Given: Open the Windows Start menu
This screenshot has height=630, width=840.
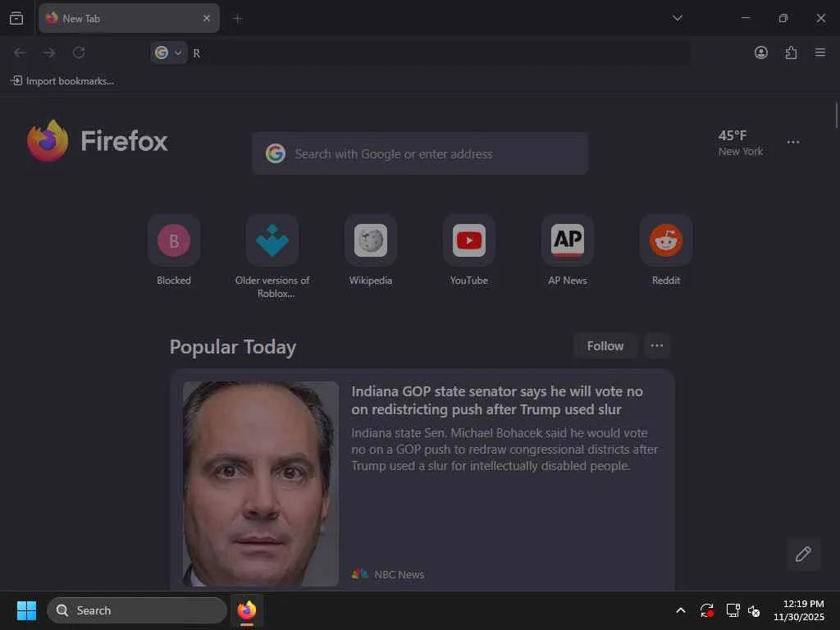Looking at the screenshot, I should pos(26,610).
